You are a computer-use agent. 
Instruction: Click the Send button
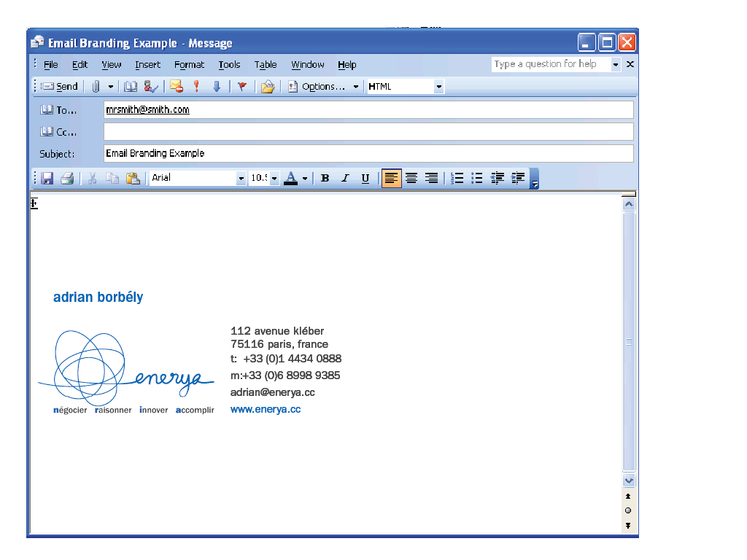click(59, 87)
